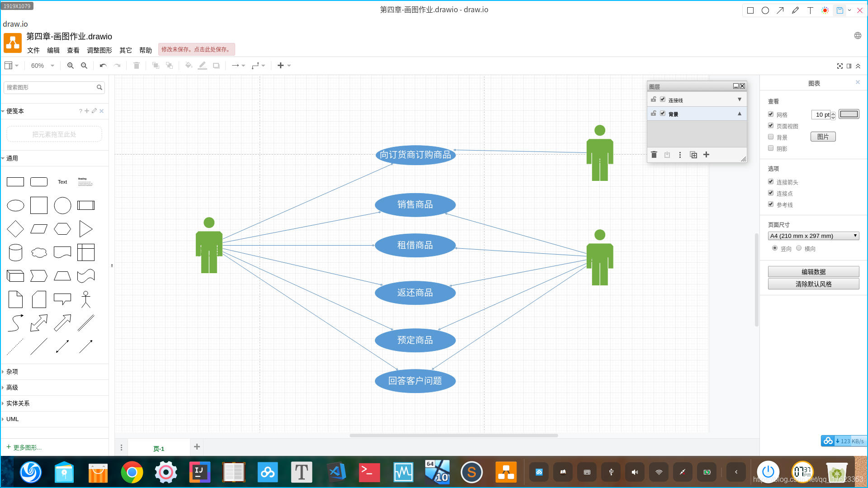Viewport: 868px width, 488px height.
Task: Open the connection arrow style dropdown
Action: [238, 66]
